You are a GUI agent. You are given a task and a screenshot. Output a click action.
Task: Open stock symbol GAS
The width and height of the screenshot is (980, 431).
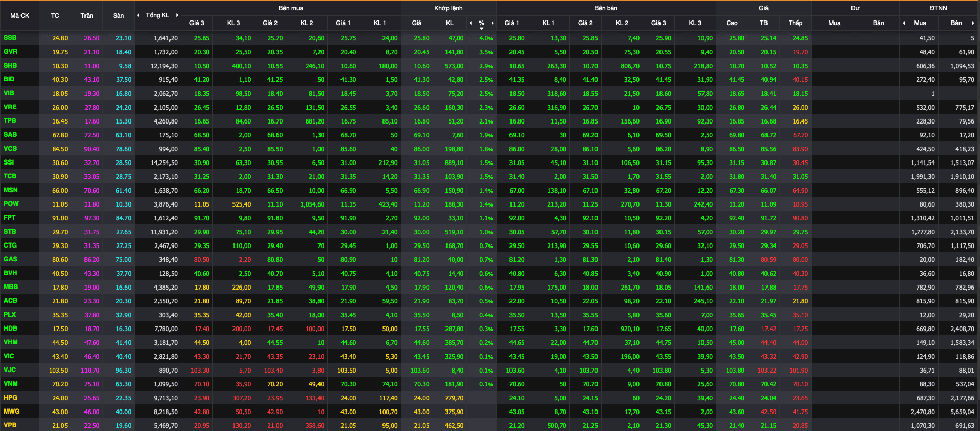coord(10,259)
